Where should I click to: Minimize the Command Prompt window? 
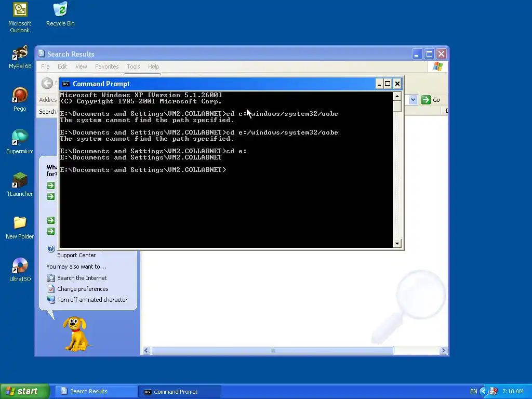379,84
